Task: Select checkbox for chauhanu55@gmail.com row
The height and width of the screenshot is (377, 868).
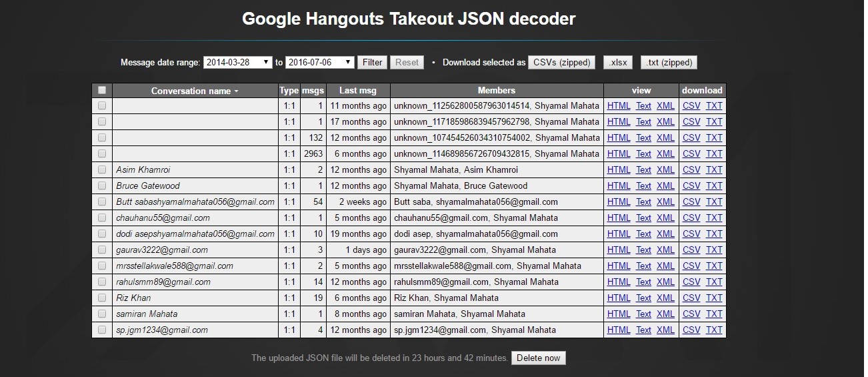Action: click(102, 218)
